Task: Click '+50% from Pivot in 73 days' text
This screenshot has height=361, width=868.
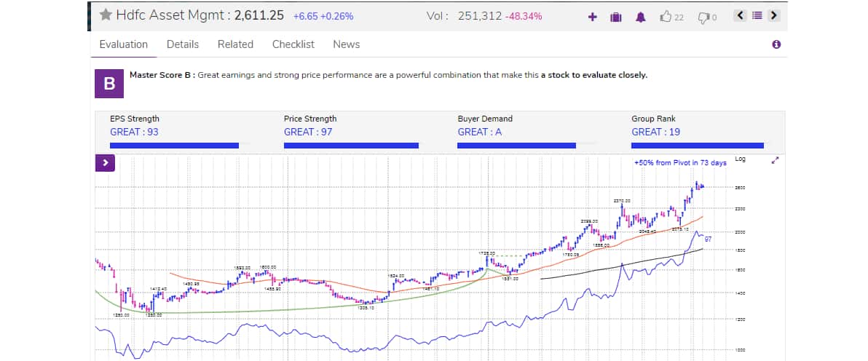Action: [680, 163]
